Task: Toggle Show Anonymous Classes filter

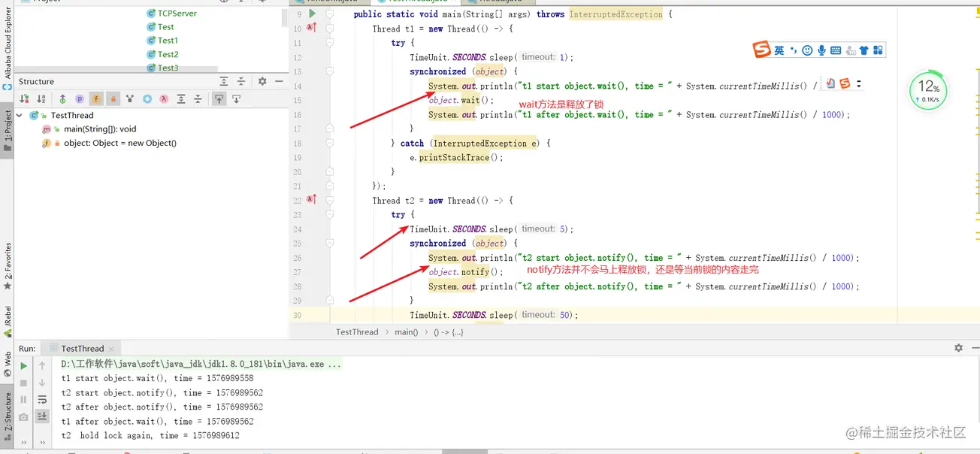Action: [147, 98]
